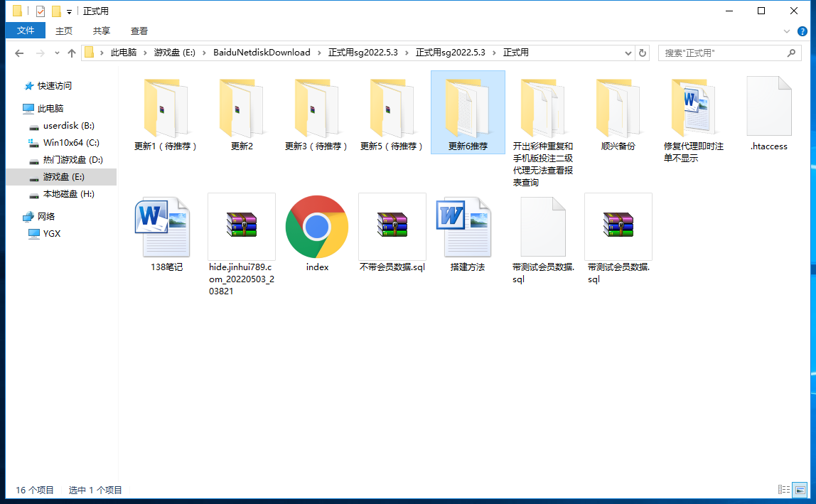
Task: Switch to the 主页 ribbon tab
Action: (x=64, y=31)
